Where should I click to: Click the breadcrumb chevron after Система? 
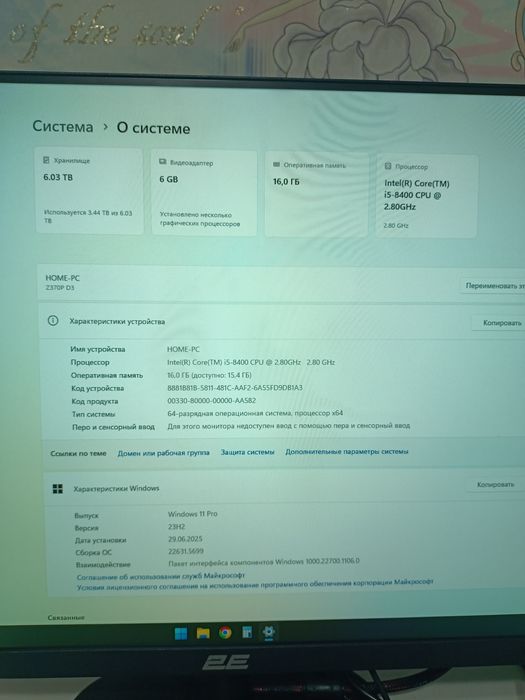(x=105, y=127)
